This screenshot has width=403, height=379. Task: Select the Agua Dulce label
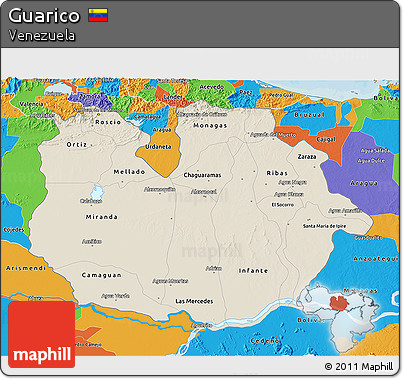click(x=371, y=161)
